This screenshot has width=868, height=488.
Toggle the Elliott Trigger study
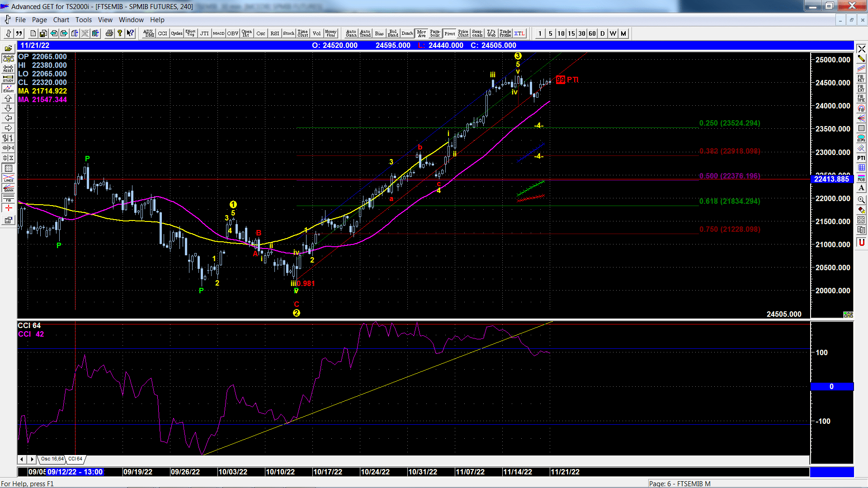190,33
